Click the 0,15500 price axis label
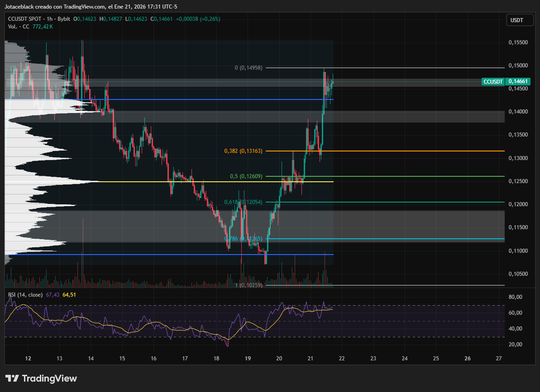This screenshot has width=540, height=392. tap(518, 43)
